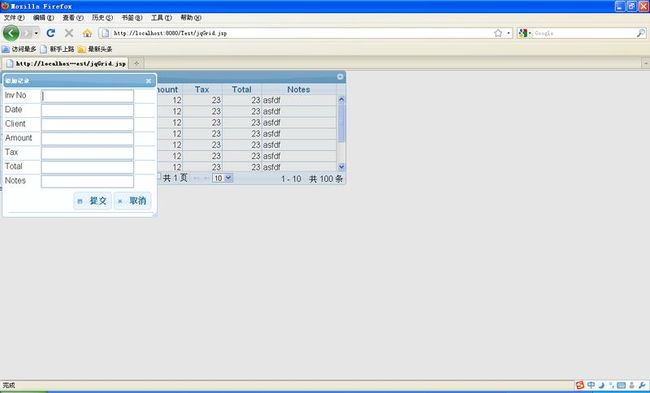Click '共 100 条' total records text

pos(326,179)
